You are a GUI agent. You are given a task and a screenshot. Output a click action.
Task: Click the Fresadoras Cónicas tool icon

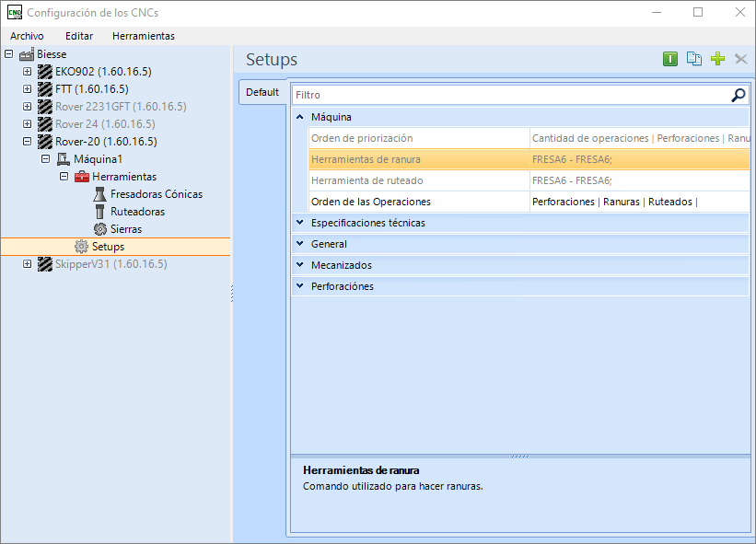click(99, 194)
